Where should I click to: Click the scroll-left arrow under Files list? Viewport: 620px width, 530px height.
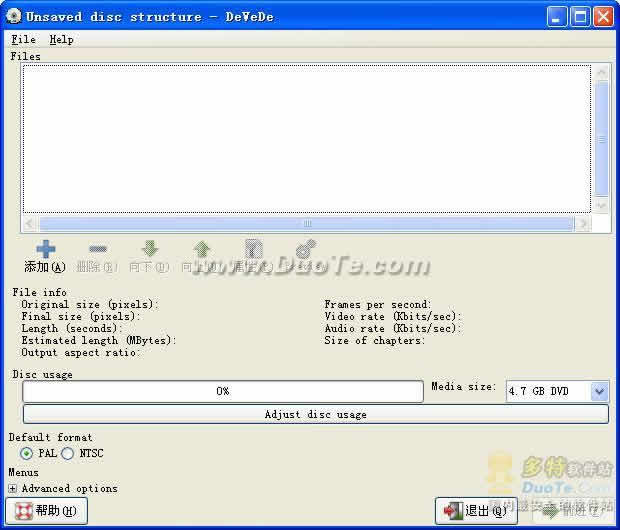pyautogui.click(x=30, y=224)
